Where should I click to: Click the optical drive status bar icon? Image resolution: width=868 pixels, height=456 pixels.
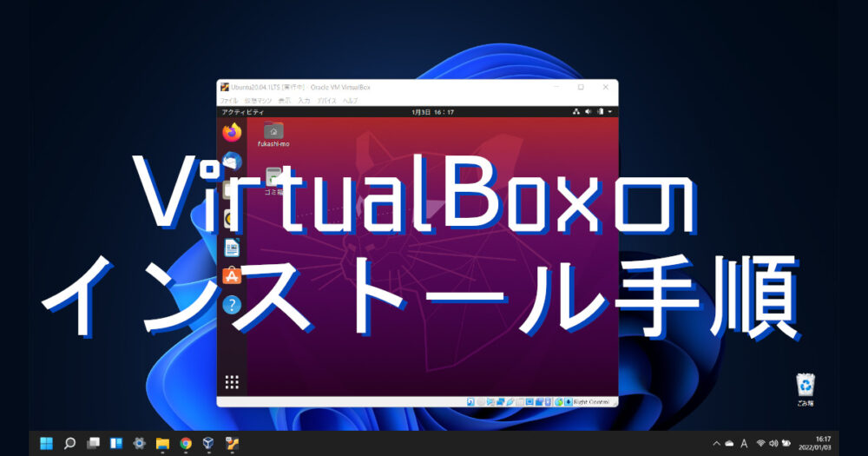click(481, 401)
